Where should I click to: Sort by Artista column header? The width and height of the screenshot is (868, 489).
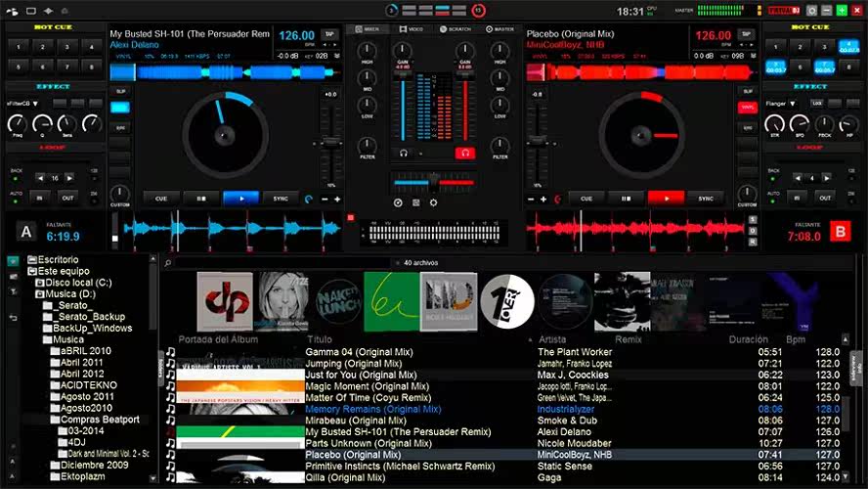552,339
